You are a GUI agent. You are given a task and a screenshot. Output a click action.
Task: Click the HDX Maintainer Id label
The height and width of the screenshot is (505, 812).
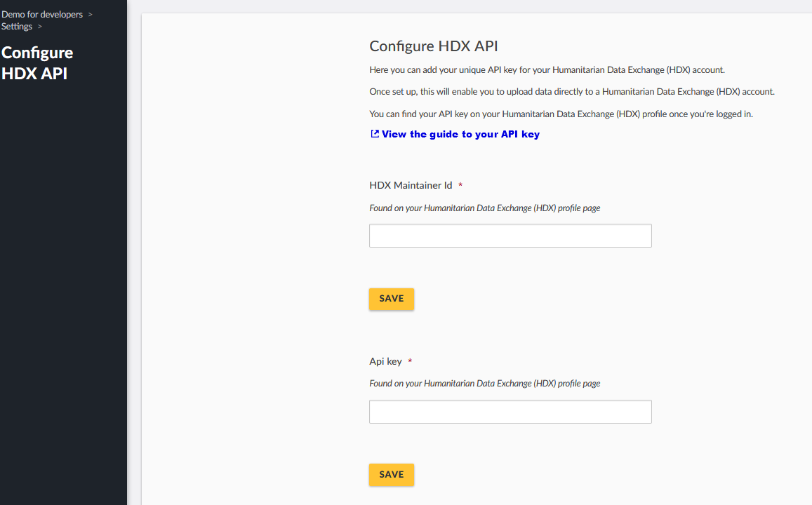[411, 185]
